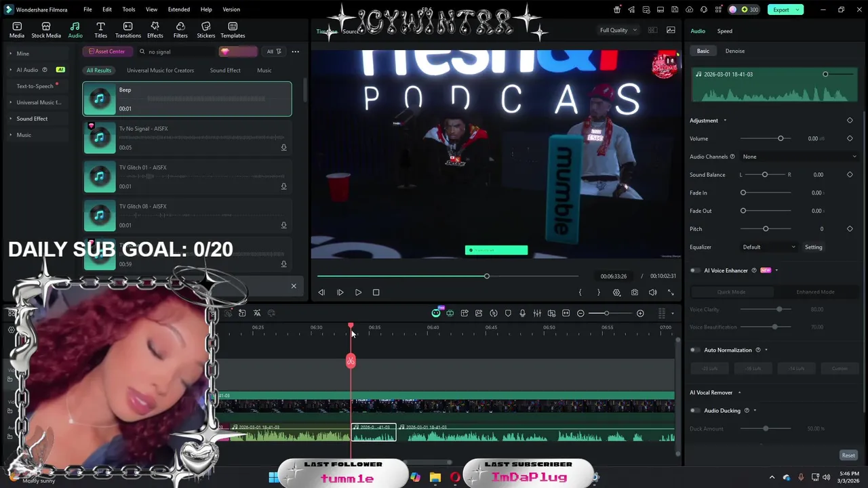Click the Pitch slider handle

[766, 229]
